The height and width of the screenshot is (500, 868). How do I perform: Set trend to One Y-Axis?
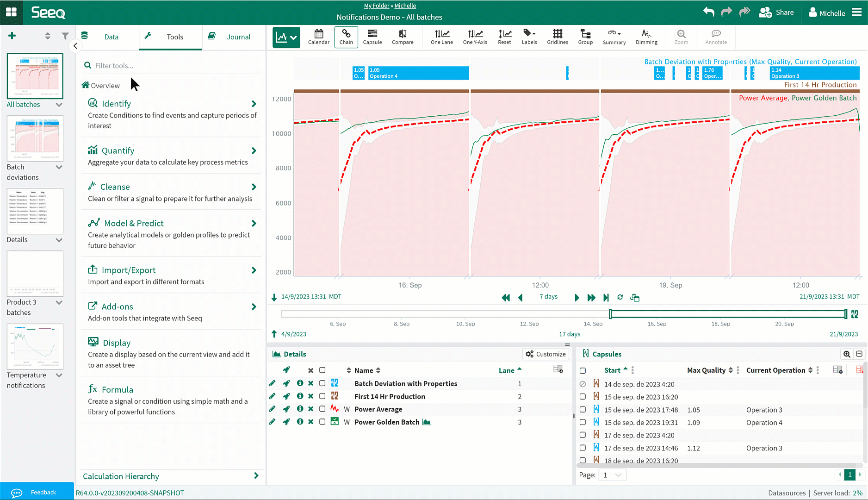coord(475,37)
